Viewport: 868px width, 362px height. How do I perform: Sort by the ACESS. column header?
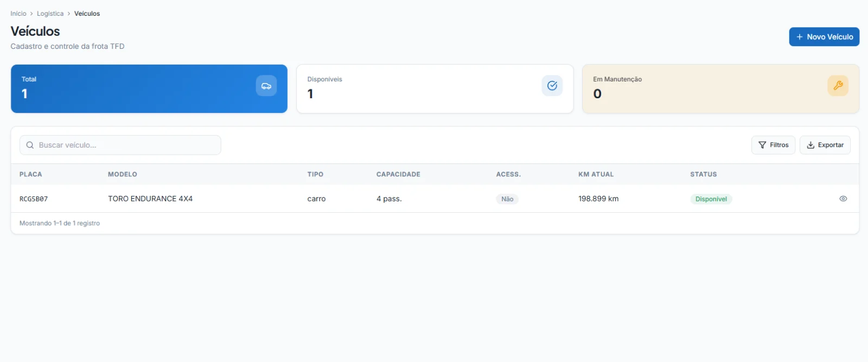point(508,174)
